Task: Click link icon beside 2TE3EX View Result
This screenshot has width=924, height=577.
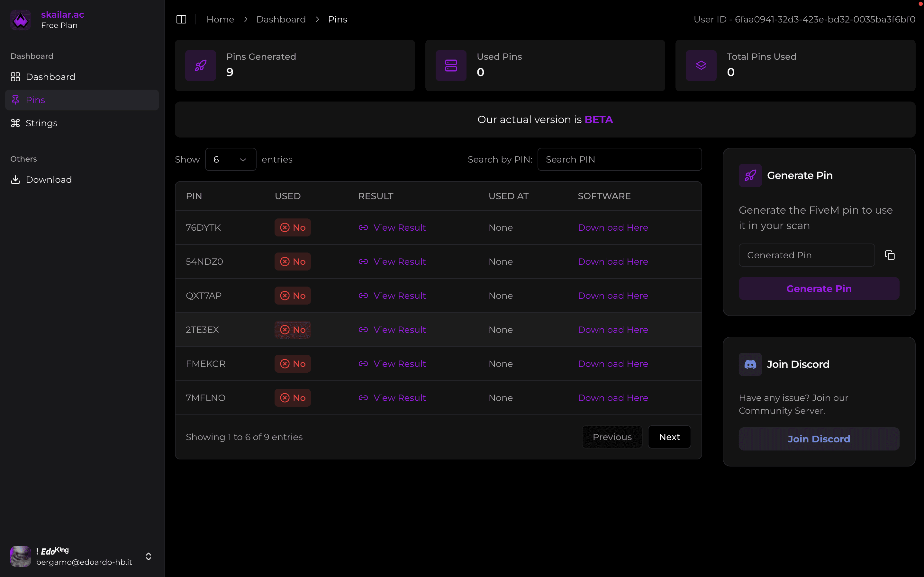Action: point(363,330)
